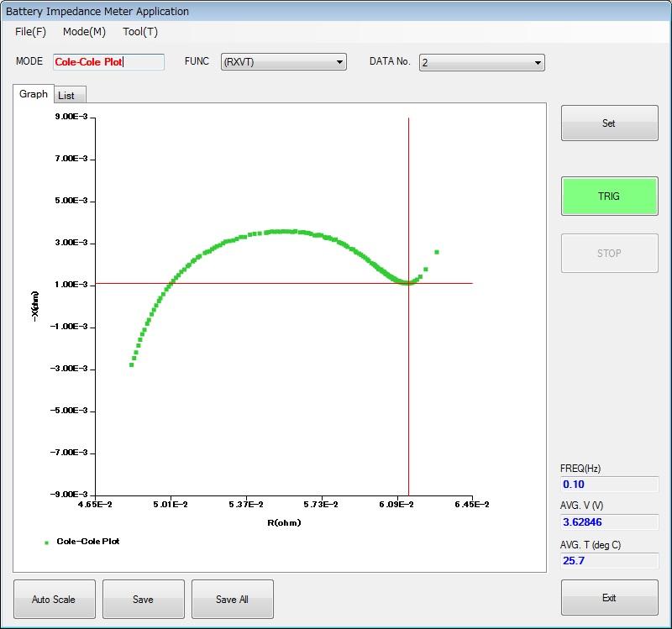
Task: Click the 6.09E-2 x-axis tick label
Action: (x=396, y=505)
